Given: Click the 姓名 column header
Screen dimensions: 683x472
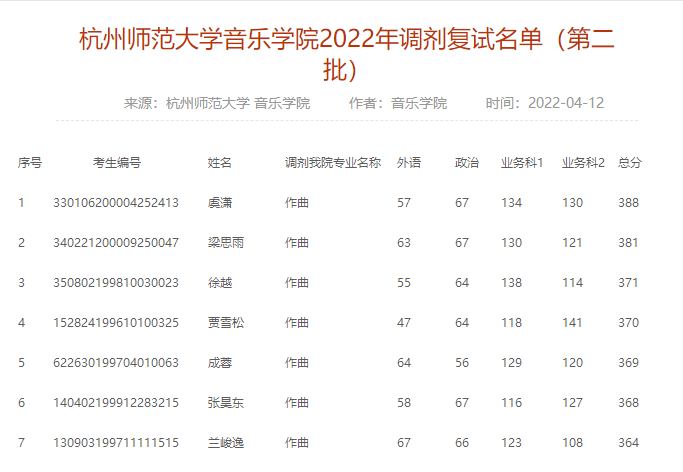Looking at the screenshot, I should tap(220, 163).
